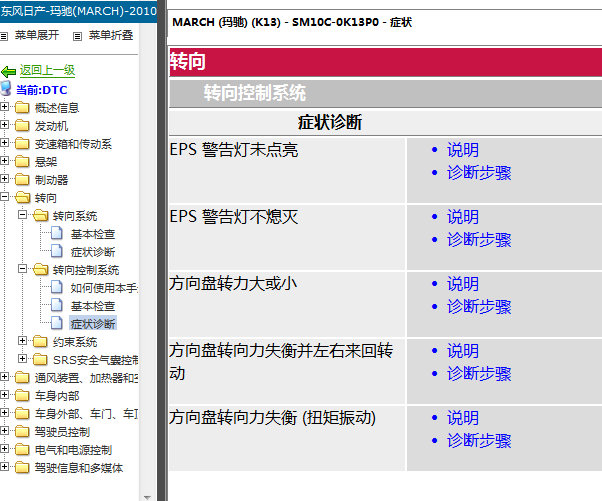Click the 发动机 folder icon

pos(22,126)
